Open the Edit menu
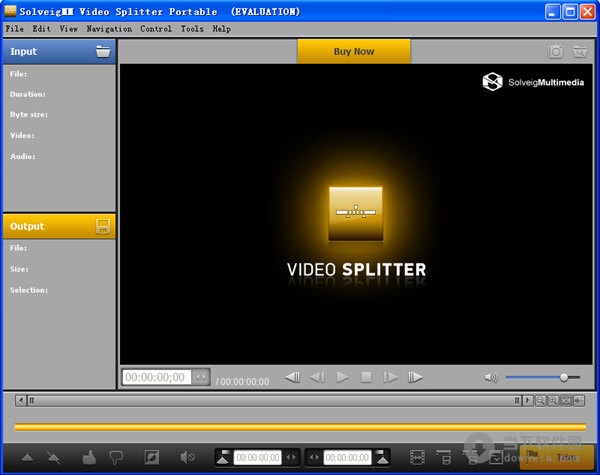600x475 pixels. 41,29
